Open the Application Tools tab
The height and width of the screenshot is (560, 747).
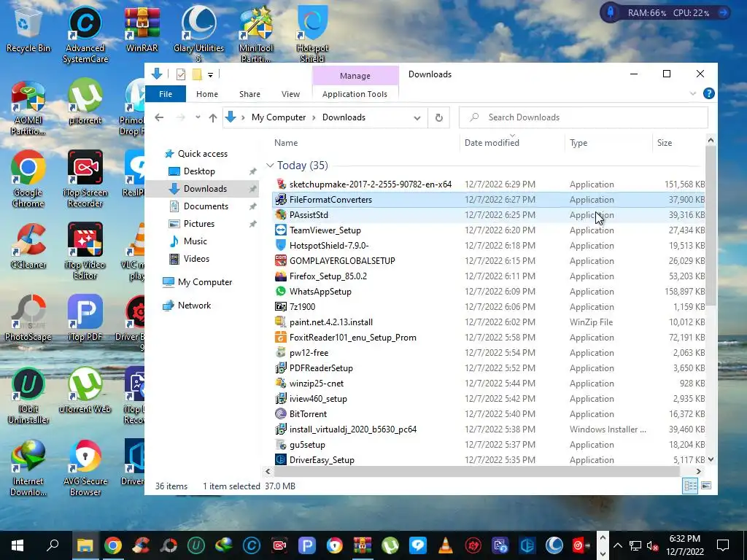[355, 94]
